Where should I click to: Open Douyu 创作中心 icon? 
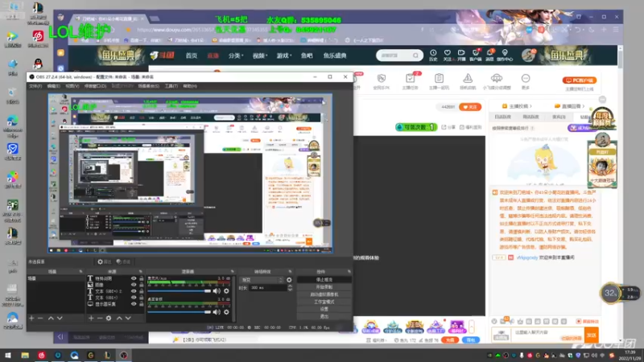click(505, 55)
